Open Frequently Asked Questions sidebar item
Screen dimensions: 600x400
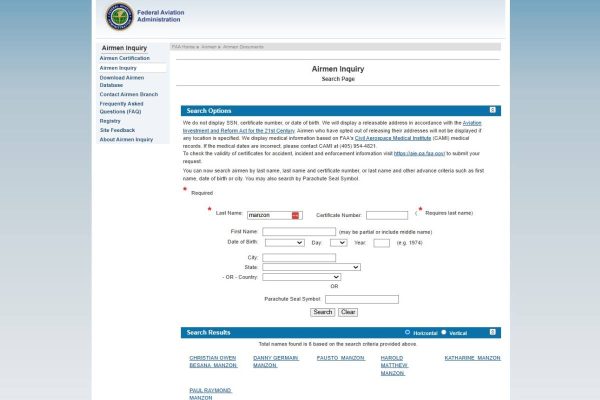click(x=121, y=108)
